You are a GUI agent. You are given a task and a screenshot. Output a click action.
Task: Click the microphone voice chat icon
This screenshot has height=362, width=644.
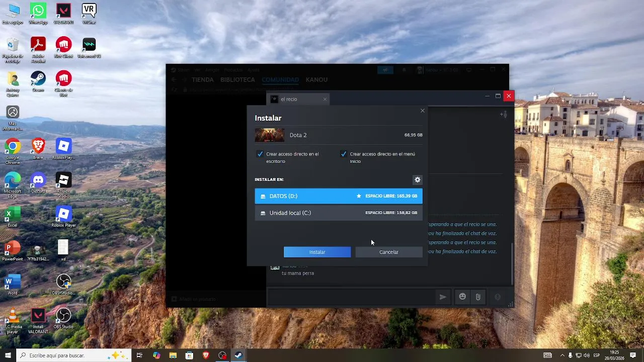(x=498, y=297)
